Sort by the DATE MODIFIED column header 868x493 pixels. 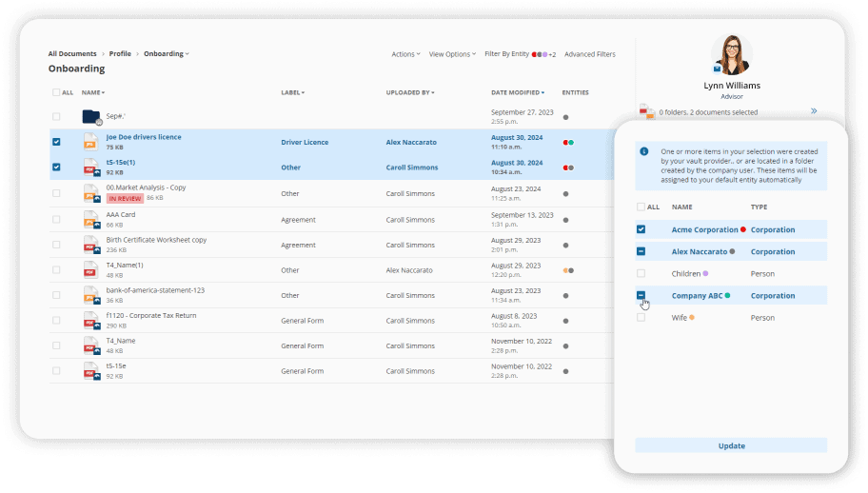point(518,92)
